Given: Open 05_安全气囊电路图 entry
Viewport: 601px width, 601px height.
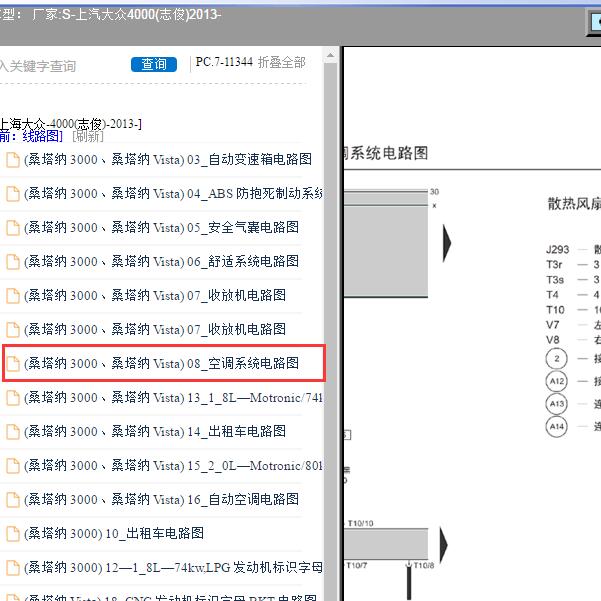Looking at the screenshot, I should click(161, 228).
